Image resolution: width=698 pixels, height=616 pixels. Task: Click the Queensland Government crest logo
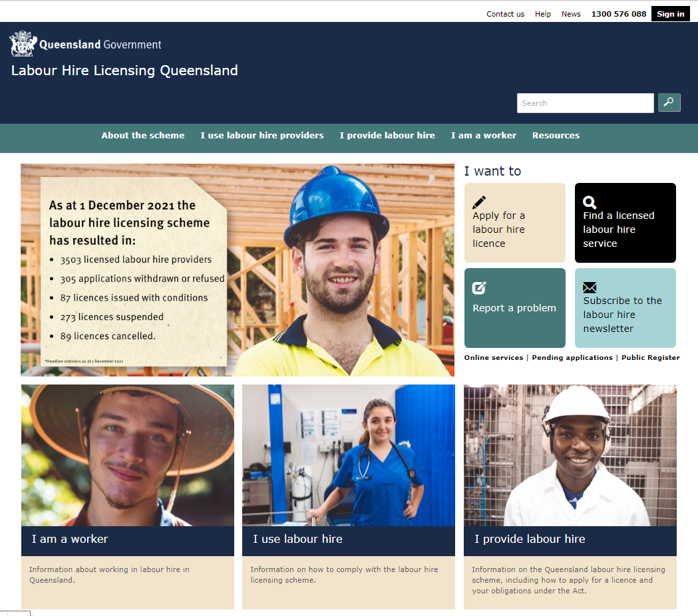(23, 44)
